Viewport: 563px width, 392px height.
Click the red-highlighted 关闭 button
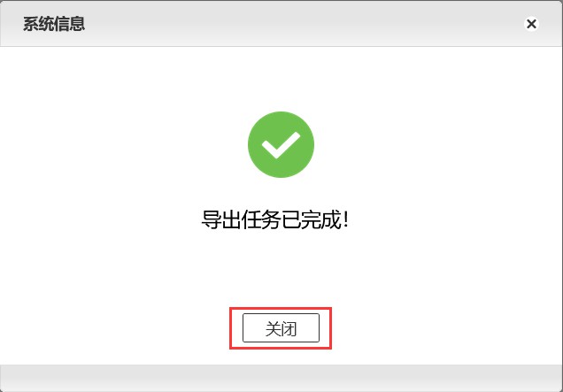pos(281,327)
